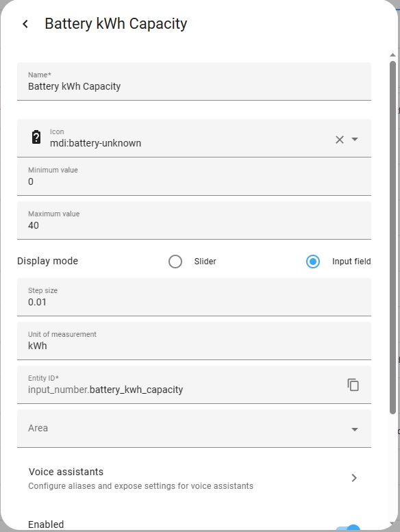
Task: Edit the Minimum value field
Action: pos(194,177)
